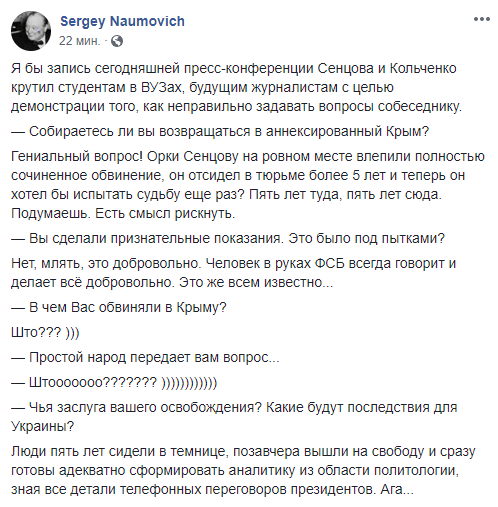Click the paragraph starting with 'Гениальный вопрос!'

tap(248, 185)
